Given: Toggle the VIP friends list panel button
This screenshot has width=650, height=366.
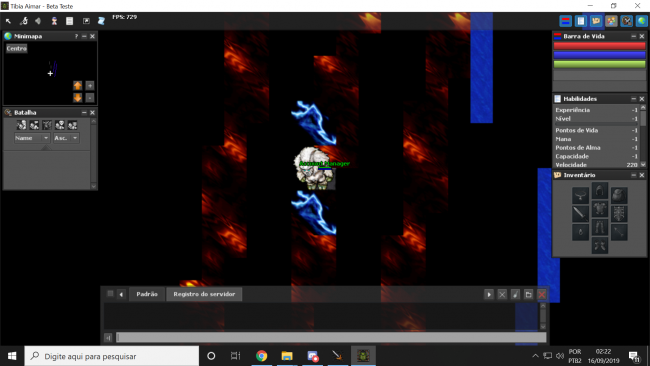Looking at the screenshot, I should [x=611, y=21].
